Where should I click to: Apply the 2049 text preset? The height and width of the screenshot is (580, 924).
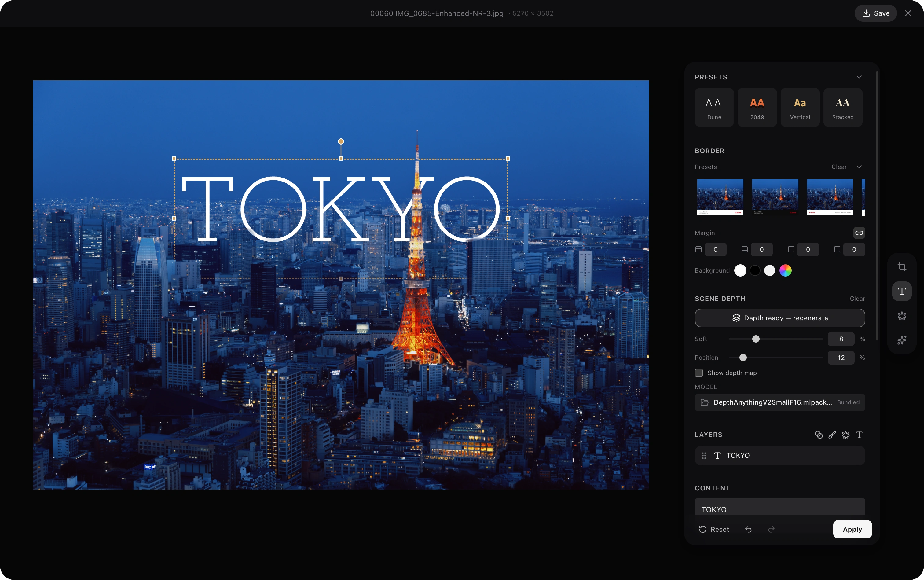[x=757, y=107]
